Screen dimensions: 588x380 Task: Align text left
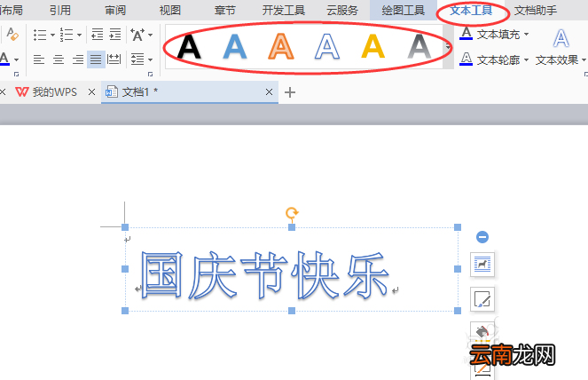tap(39, 59)
